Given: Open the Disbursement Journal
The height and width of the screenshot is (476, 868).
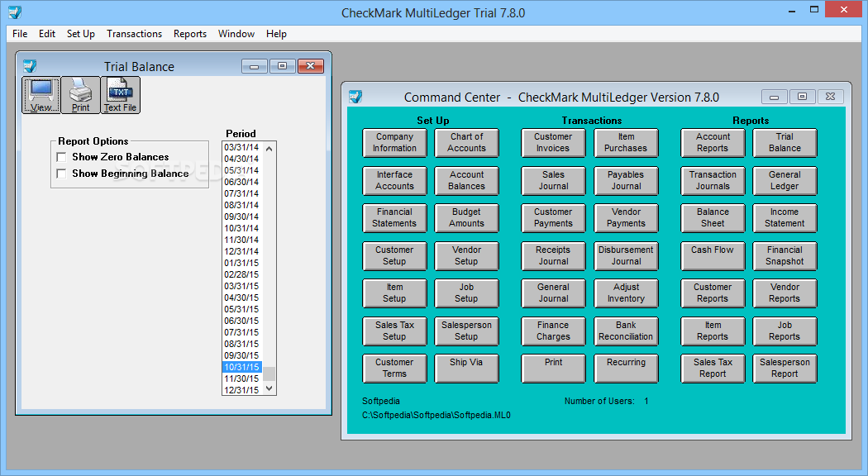Looking at the screenshot, I should pyautogui.click(x=626, y=255).
